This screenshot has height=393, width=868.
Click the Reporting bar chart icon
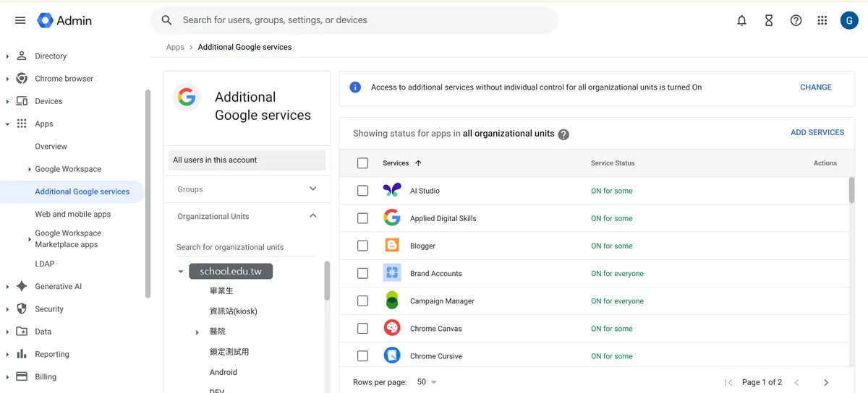22,354
